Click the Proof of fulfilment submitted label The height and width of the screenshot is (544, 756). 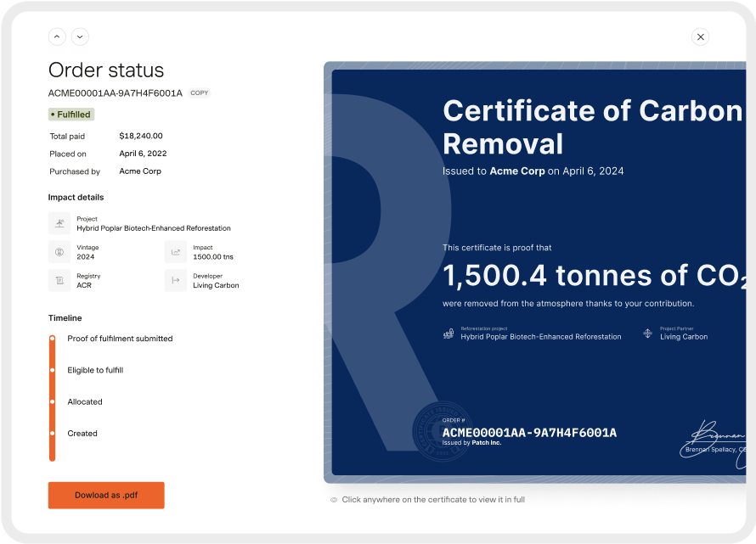[x=120, y=339]
